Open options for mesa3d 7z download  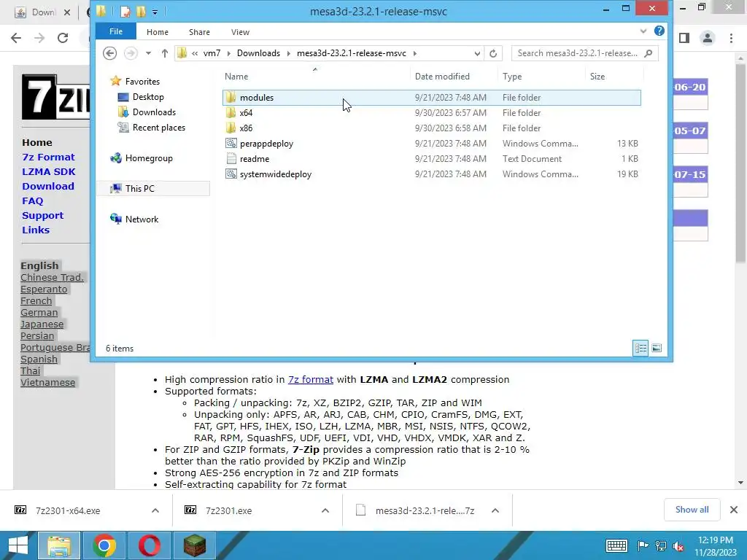(x=495, y=510)
